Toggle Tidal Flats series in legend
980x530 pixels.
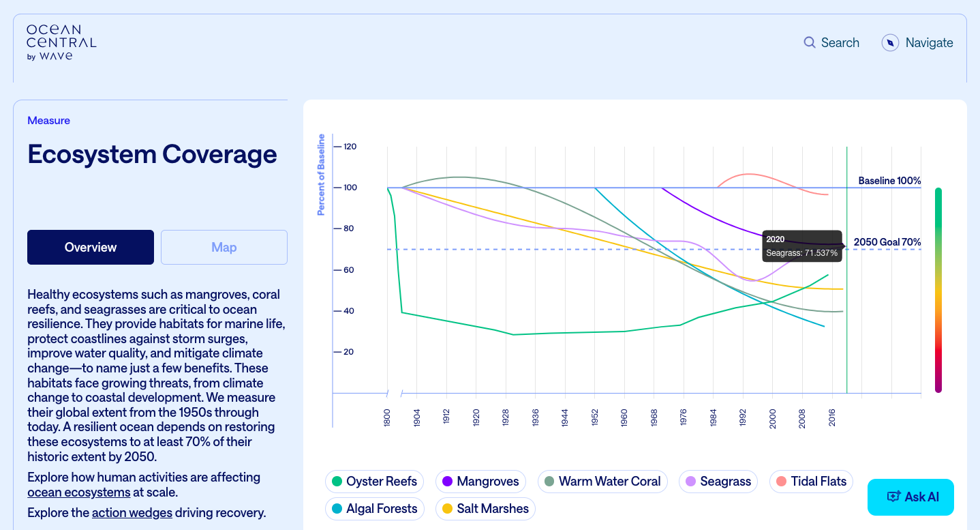pyautogui.click(x=811, y=482)
